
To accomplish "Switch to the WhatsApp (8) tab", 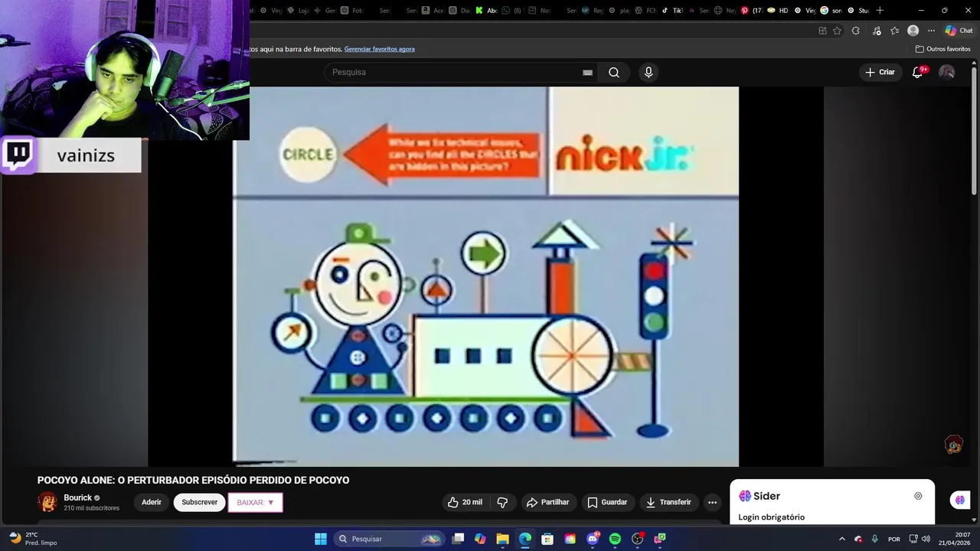I will pos(511,10).
